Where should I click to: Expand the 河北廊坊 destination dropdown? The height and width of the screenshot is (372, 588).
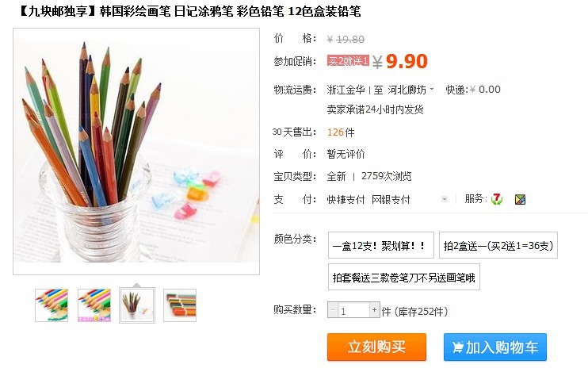(432, 90)
